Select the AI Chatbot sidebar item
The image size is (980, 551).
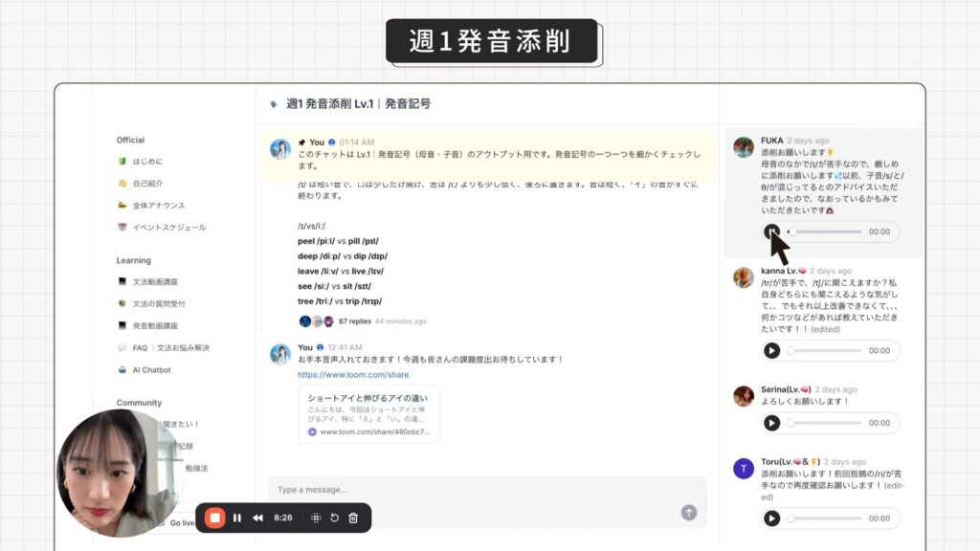(x=151, y=369)
